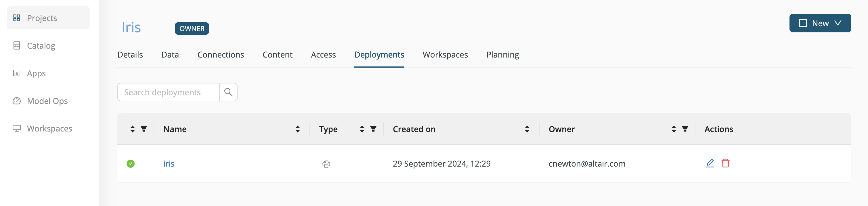Click the type icon in iris row
The image size is (868, 206).
tap(326, 164)
